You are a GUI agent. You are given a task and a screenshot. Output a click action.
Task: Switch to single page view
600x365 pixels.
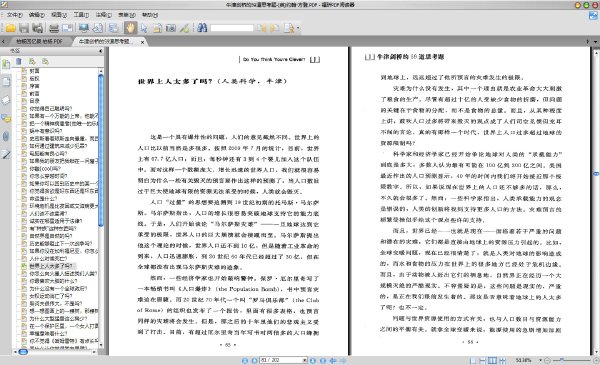(473, 360)
